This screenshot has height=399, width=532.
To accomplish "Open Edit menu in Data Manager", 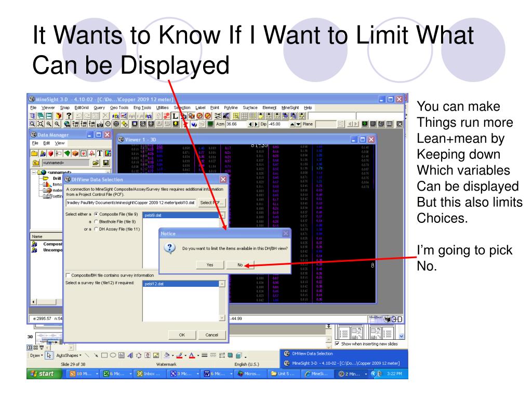I will pyautogui.click(x=46, y=143).
